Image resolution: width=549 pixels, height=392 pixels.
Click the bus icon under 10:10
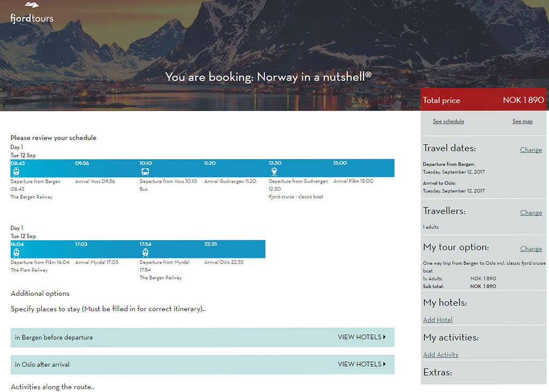pyautogui.click(x=145, y=172)
